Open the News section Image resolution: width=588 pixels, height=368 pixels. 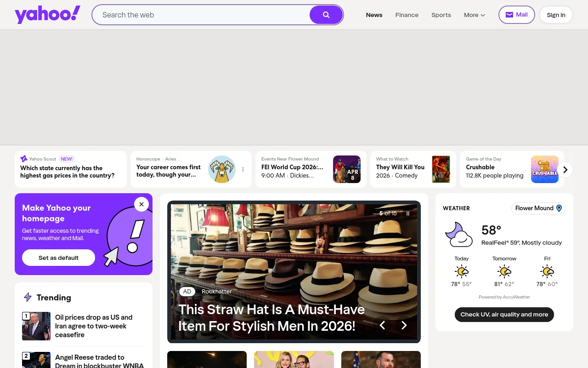pyautogui.click(x=374, y=15)
